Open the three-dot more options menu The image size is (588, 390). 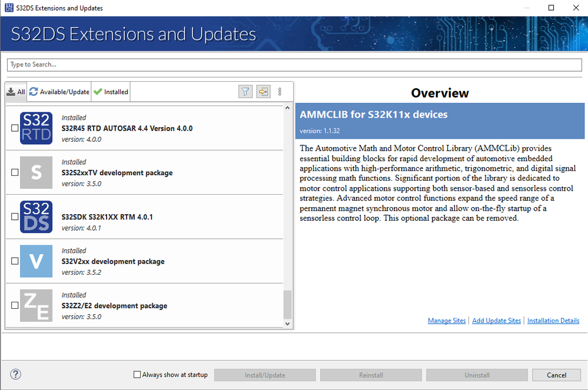pyautogui.click(x=280, y=91)
